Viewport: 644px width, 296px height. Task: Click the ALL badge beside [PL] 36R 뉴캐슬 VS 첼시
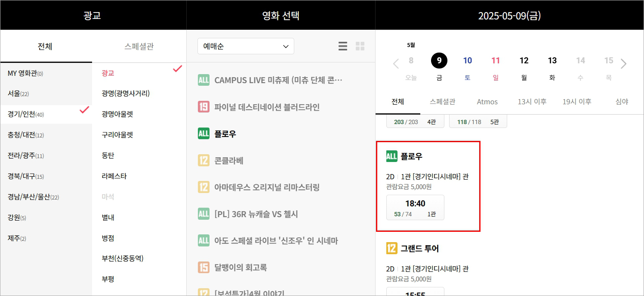[x=203, y=214]
